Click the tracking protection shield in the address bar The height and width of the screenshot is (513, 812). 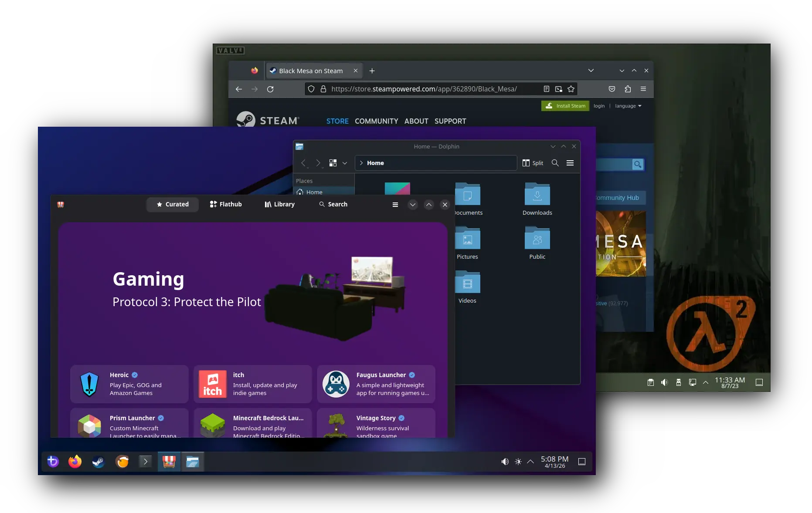[x=311, y=89]
